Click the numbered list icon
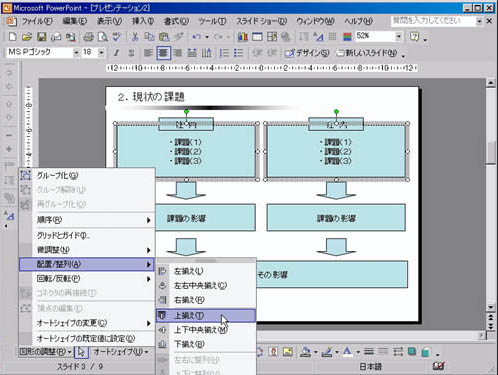Image resolution: width=498 pixels, height=375 pixels. [x=224, y=53]
